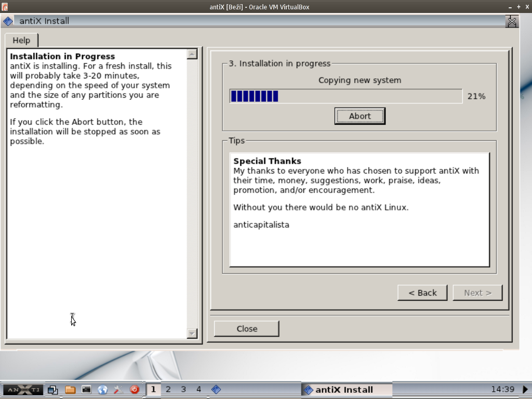Switch to workspace 1
The image size is (532, 399).
click(x=153, y=390)
